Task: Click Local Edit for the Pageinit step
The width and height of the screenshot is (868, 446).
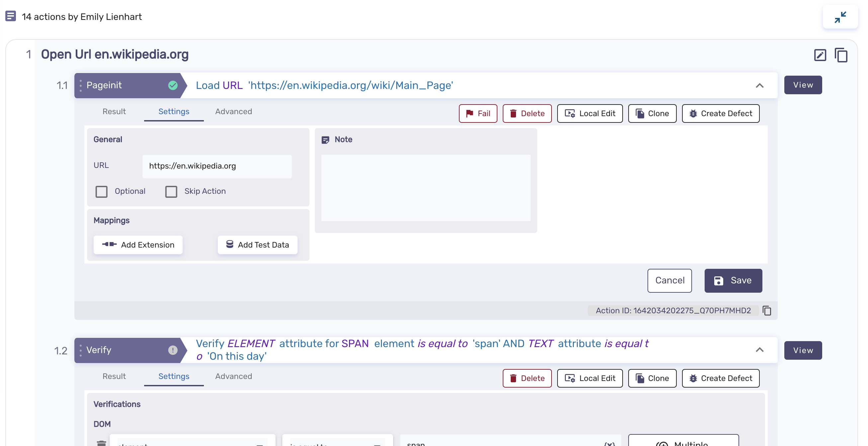Action: 590,113
